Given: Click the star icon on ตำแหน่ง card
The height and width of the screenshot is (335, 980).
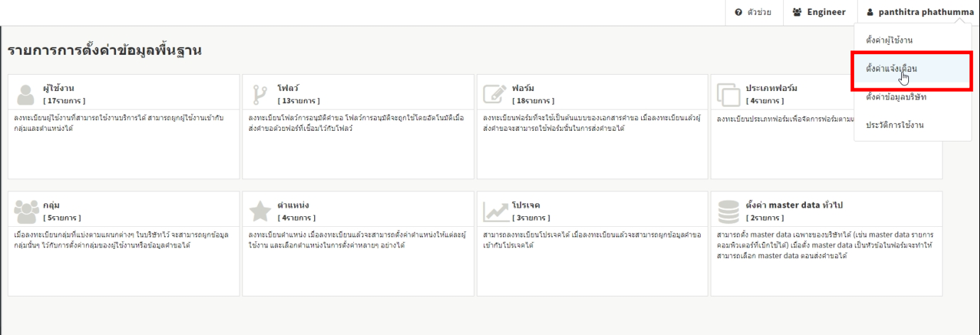Looking at the screenshot, I should (x=259, y=211).
